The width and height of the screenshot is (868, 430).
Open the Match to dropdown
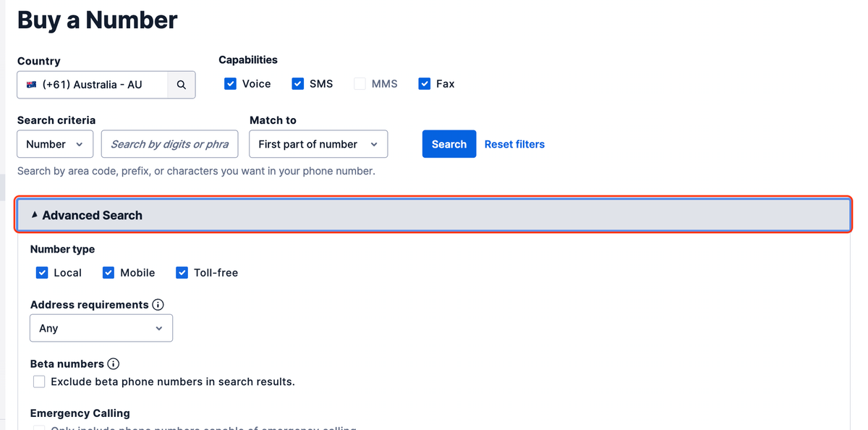pos(318,144)
